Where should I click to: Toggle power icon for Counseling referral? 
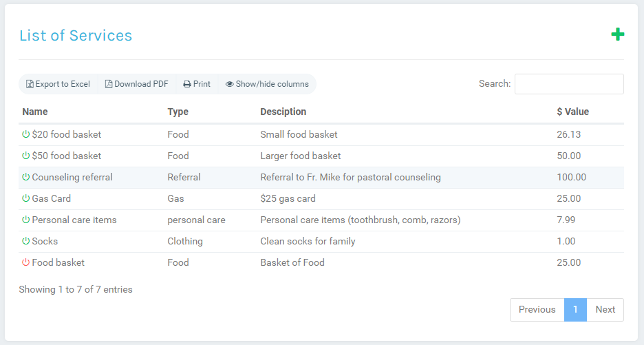coord(26,177)
